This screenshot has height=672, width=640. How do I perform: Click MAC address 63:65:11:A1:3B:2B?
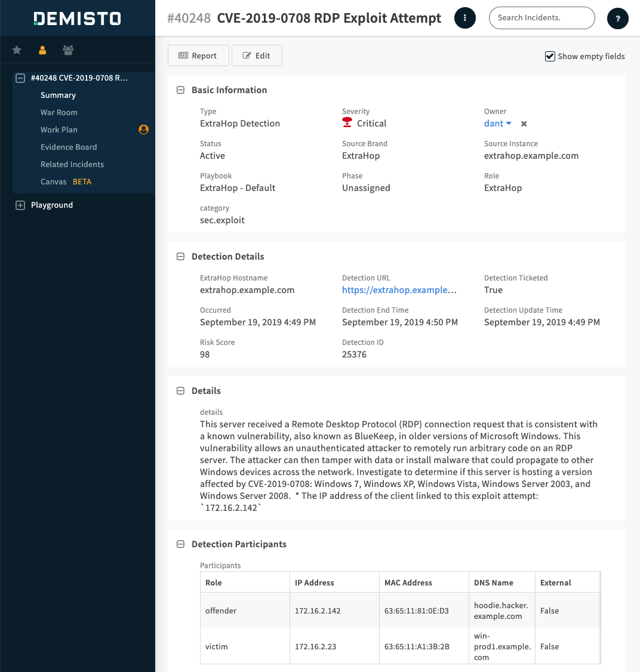tap(417, 647)
